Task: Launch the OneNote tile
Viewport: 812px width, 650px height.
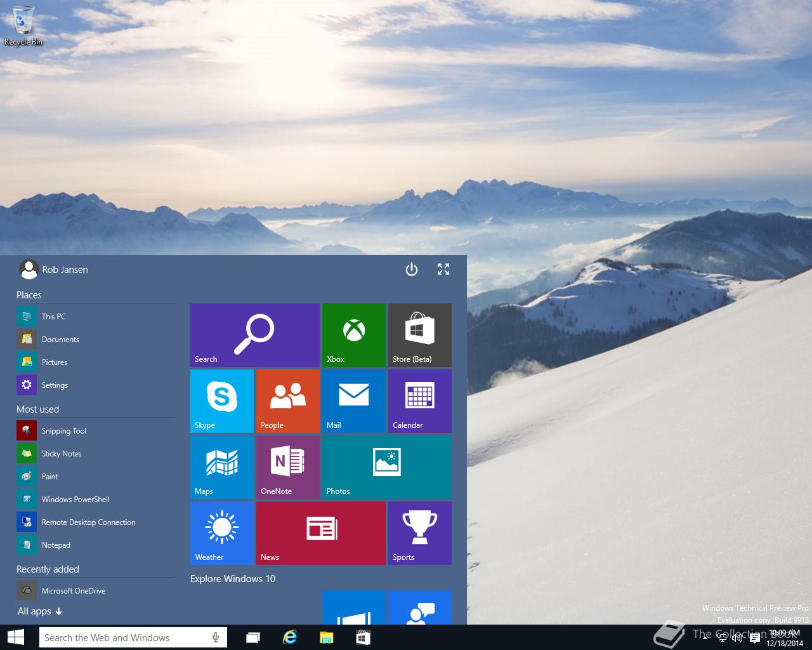Action: (288, 467)
